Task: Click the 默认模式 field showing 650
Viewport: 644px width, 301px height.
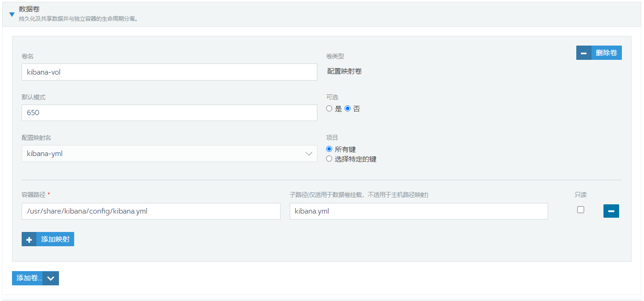Action: (x=169, y=113)
